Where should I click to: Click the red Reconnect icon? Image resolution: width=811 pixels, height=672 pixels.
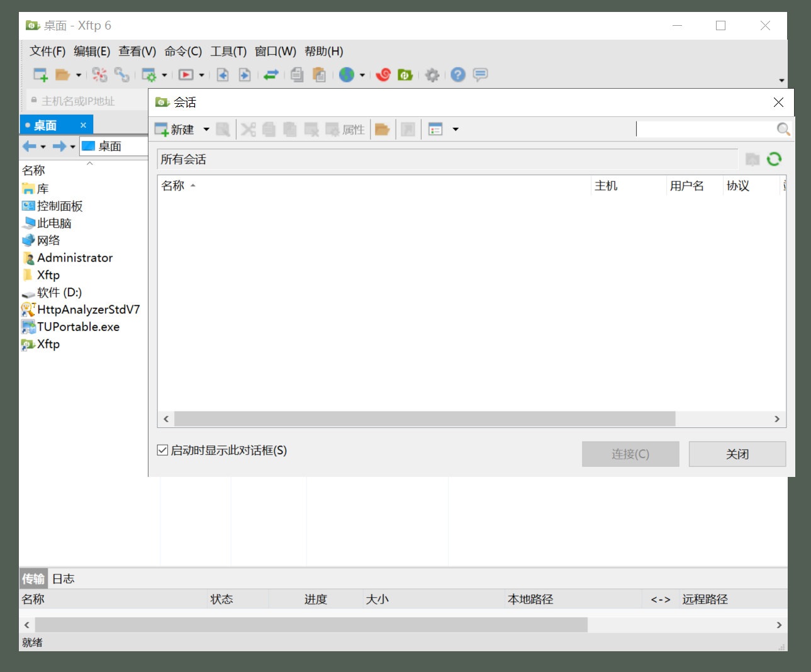click(x=99, y=75)
